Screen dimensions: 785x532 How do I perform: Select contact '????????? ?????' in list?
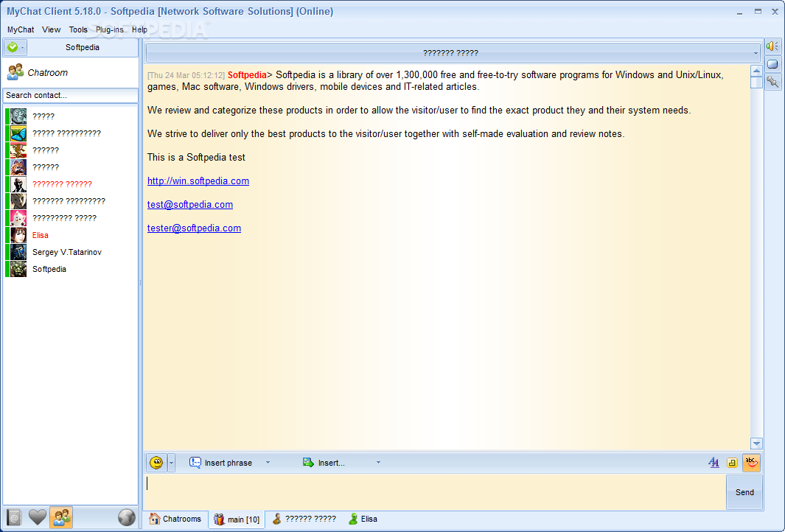(x=65, y=218)
